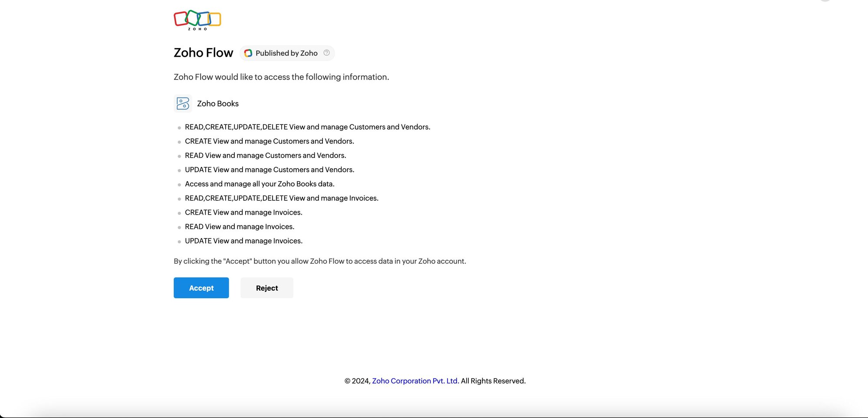The height and width of the screenshot is (418, 868).
Task: Open the Zoho Corporation Pvt. Ltd. link
Action: (415, 381)
